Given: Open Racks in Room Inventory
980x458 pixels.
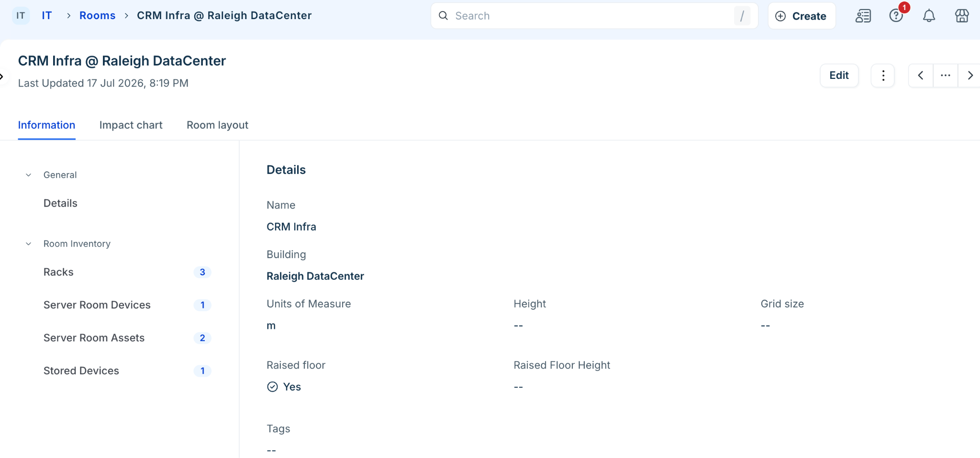Looking at the screenshot, I should click(58, 272).
